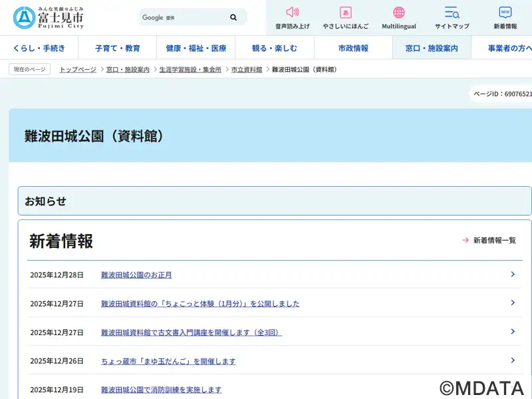This screenshot has width=532, height=399.
Task: Open the サイトマップ icon
Action: click(x=452, y=13)
